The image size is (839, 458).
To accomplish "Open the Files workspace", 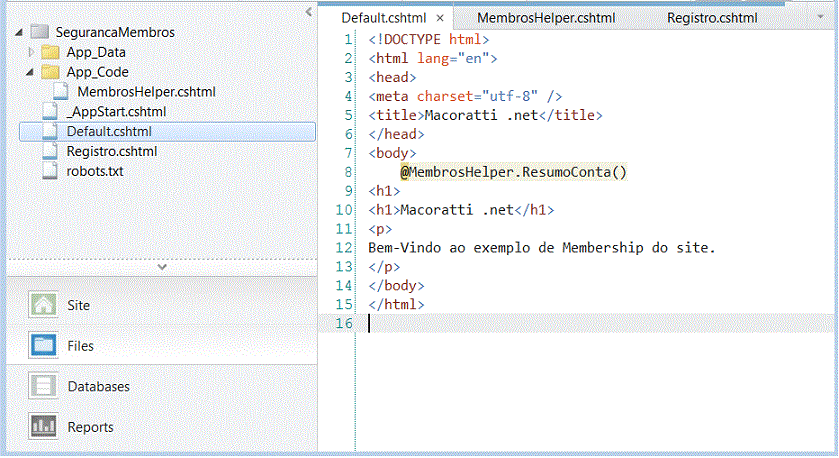I will [x=80, y=346].
